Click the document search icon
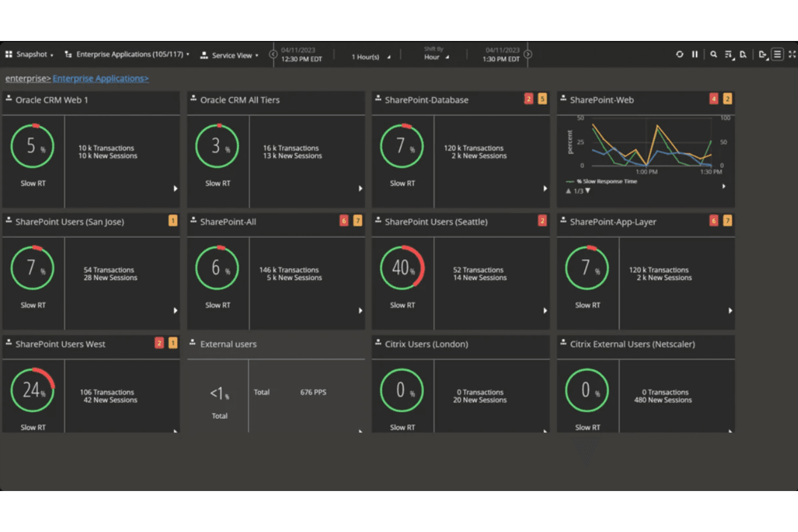Screen dimensions: 798x532 click(x=743, y=54)
